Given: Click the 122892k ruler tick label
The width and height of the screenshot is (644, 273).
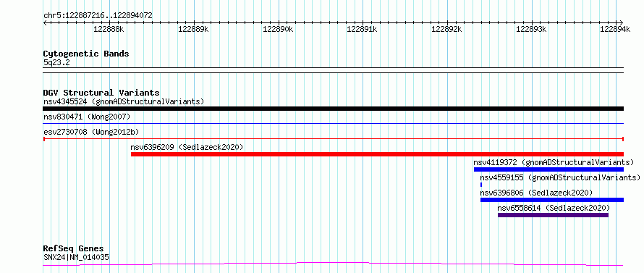Looking at the screenshot, I should [446, 29].
